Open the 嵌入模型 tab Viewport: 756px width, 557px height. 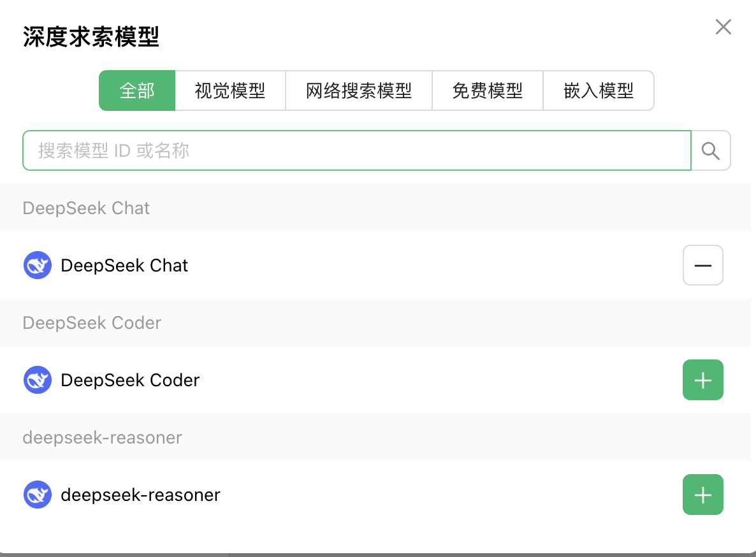(x=599, y=90)
